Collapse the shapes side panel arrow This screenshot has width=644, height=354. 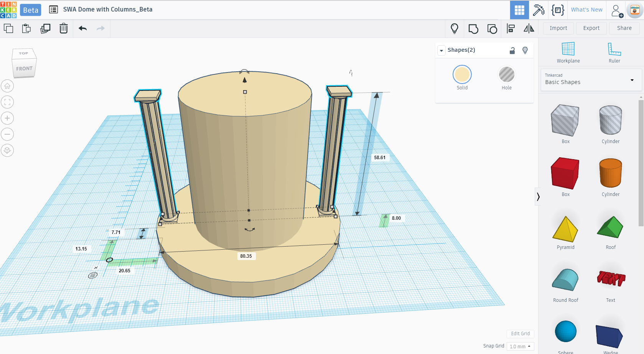(538, 197)
